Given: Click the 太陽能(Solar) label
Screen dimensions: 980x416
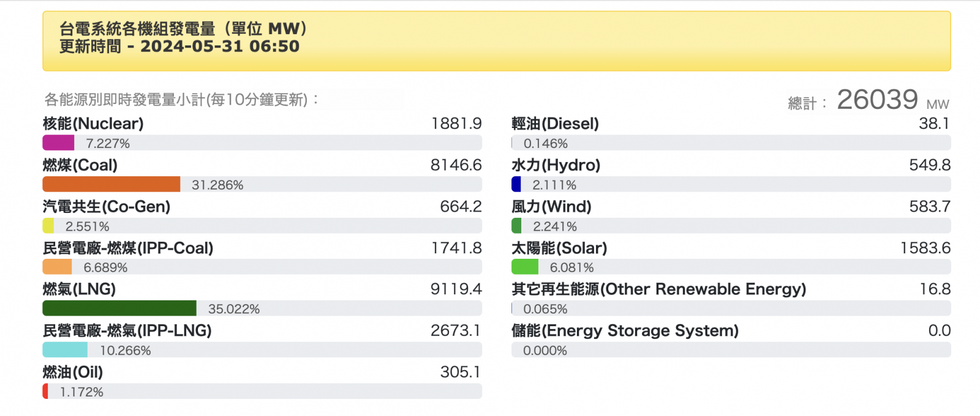Looking at the screenshot, I should click(x=559, y=248).
